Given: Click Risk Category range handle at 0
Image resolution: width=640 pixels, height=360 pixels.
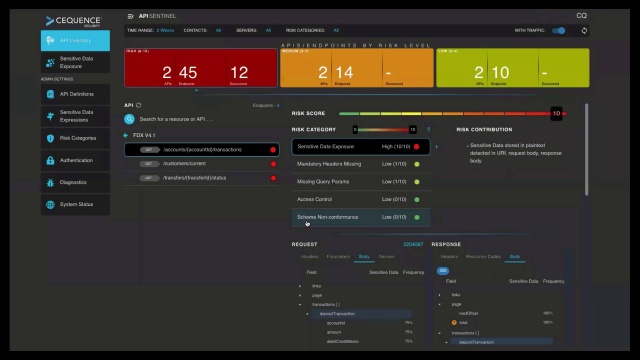Looking at the screenshot, I should tap(355, 130).
